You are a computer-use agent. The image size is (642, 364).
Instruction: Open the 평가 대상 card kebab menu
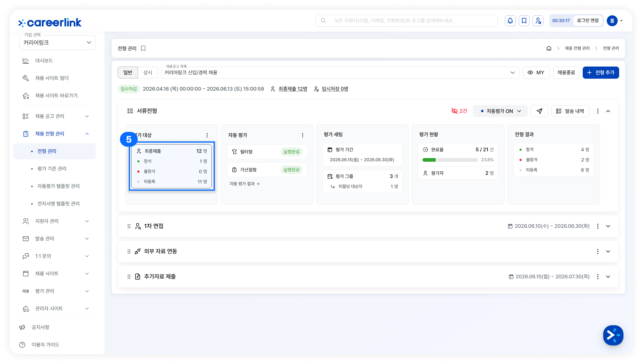pyautogui.click(x=207, y=135)
